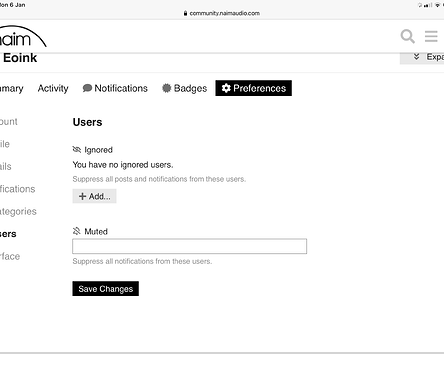Click the 'Suppress all notifications from these users' text
Viewport: 444px width, 375px height.
pos(142,261)
